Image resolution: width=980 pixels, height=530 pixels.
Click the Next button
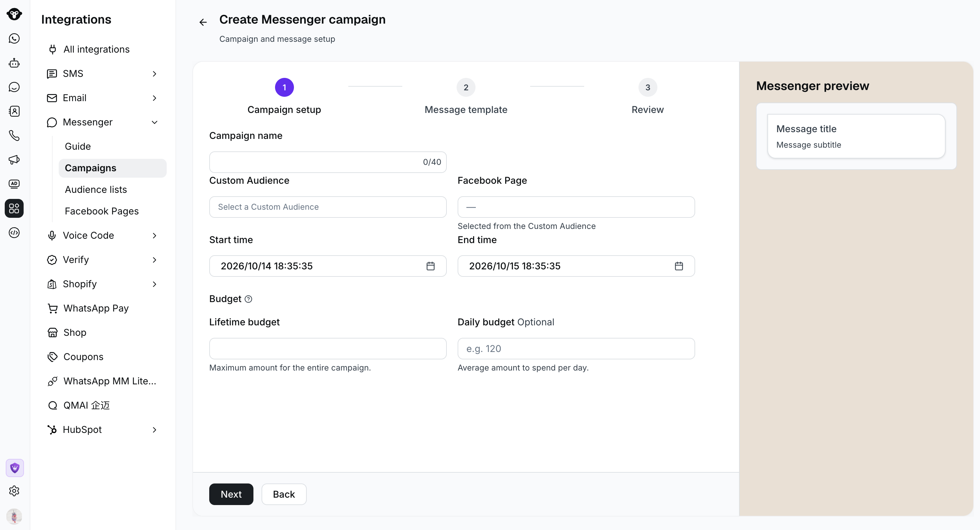[231, 494]
